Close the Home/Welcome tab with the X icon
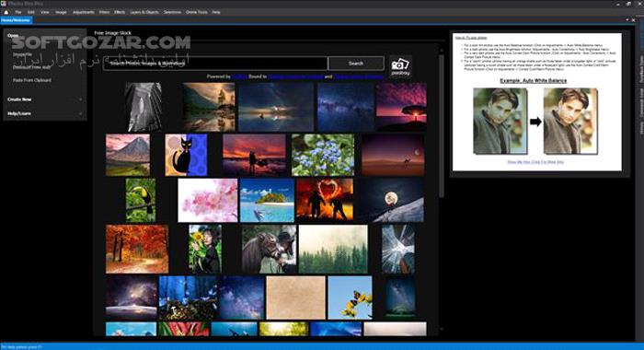 (633, 19)
